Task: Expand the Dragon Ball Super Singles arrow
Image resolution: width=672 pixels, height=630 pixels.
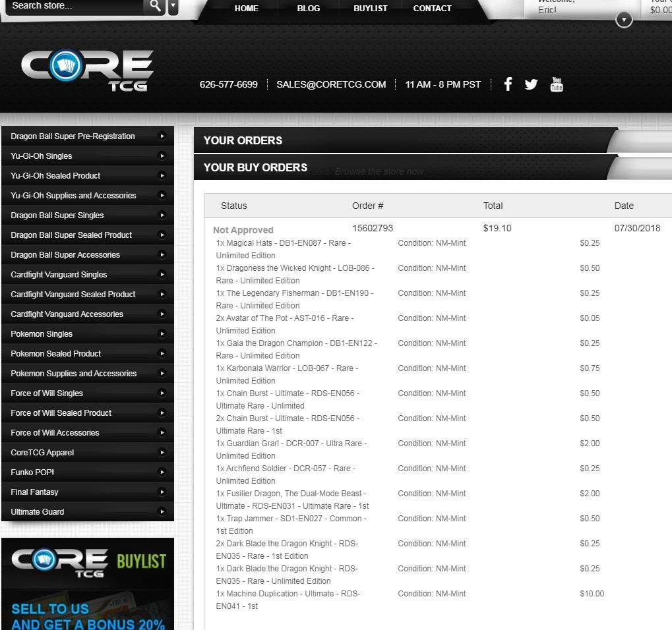Action: tap(162, 215)
